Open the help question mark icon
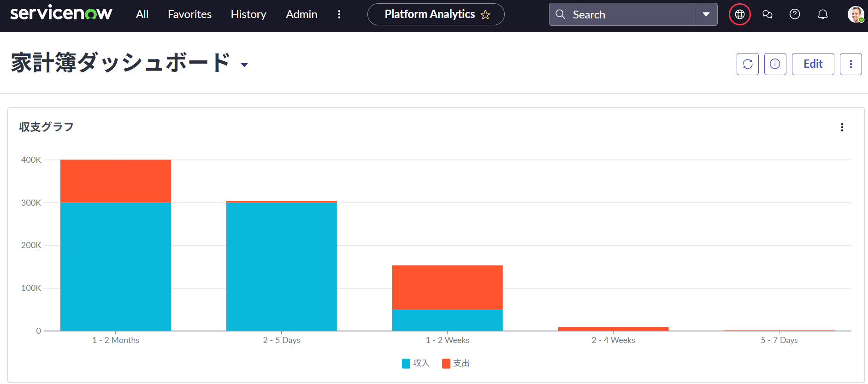This screenshot has width=868, height=384. pos(795,14)
